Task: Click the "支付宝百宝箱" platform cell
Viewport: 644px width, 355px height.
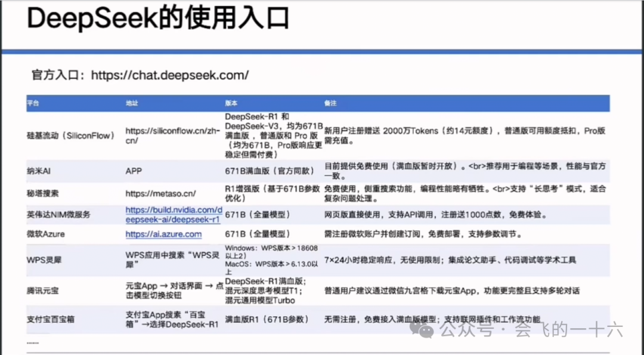Action: [x=51, y=320]
